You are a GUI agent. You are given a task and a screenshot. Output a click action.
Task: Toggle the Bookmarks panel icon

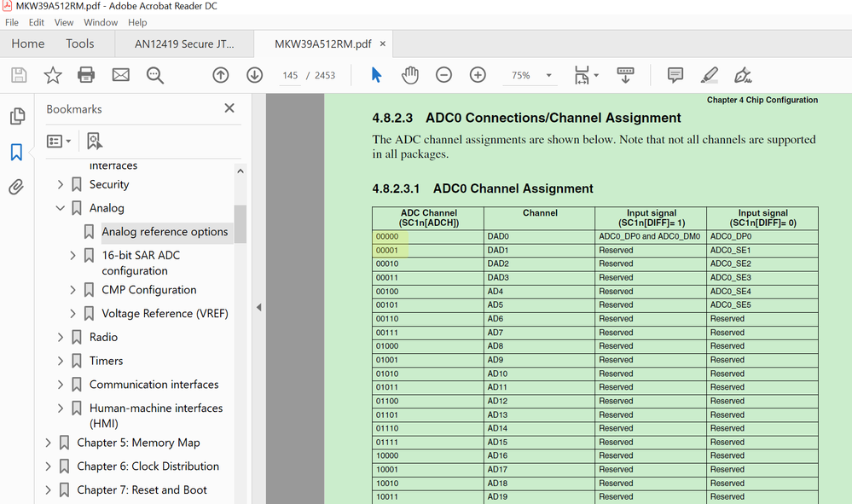(x=16, y=152)
